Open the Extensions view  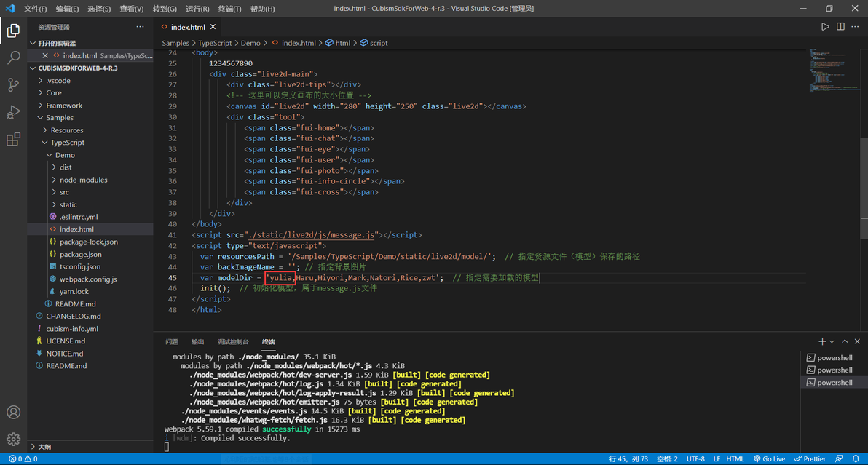pos(13,139)
